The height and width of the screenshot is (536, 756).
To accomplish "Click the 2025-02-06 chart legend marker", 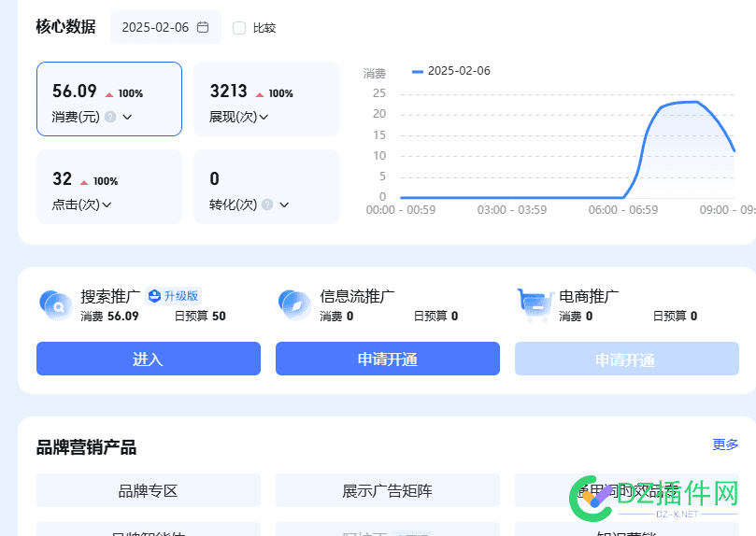I will pyautogui.click(x=418, y=71).
